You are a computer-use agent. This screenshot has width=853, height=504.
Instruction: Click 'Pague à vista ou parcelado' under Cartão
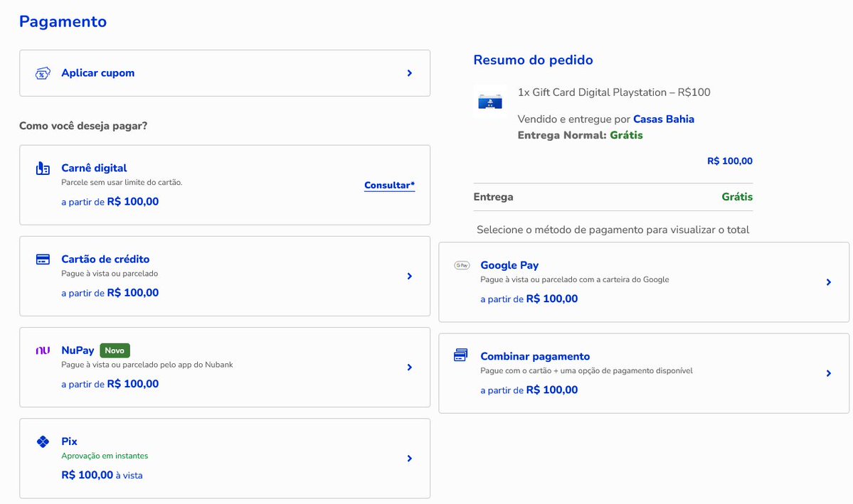tap(110, 274)
